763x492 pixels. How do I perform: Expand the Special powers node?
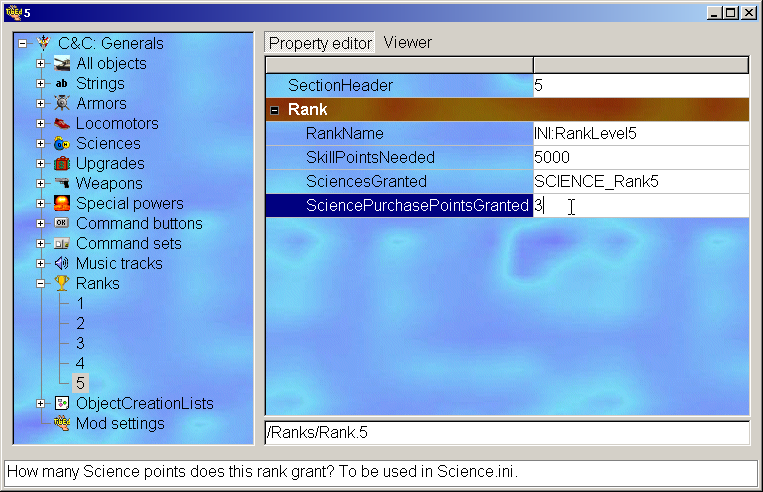click(40, 203)
